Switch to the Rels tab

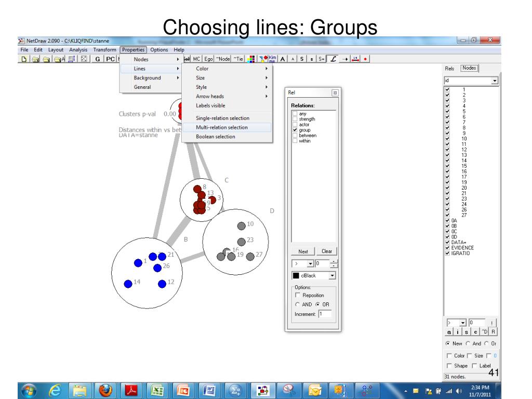tap(449, 69)
